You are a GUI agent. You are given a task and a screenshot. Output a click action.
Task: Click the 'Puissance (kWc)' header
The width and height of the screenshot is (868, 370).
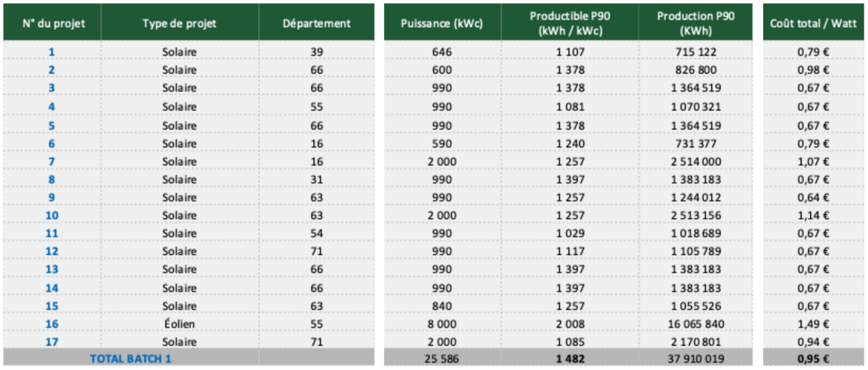442,24
